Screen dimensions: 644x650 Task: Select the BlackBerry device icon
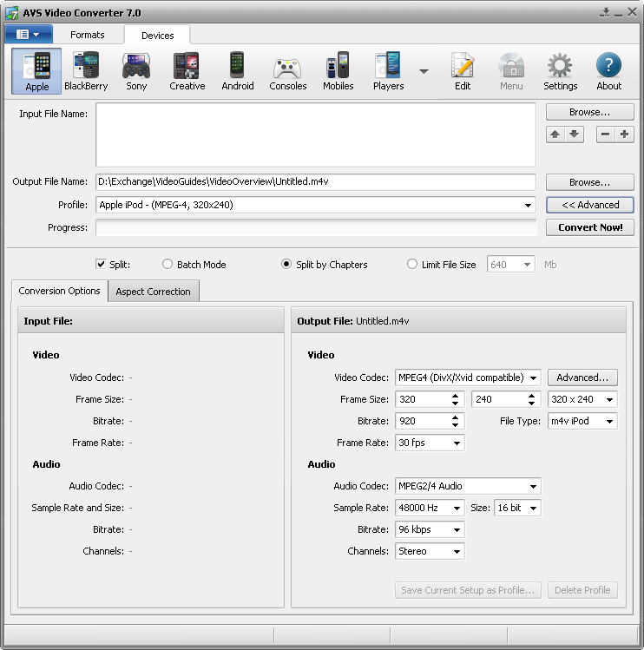(86, 71)
